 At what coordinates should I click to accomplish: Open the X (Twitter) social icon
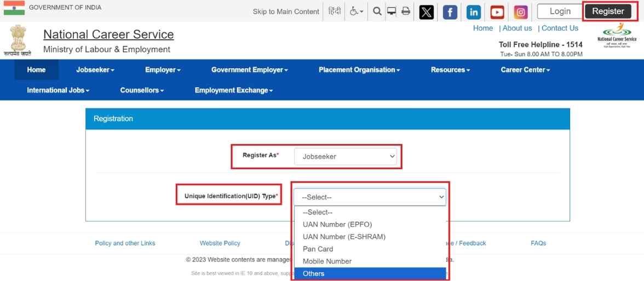click(426, 11)
